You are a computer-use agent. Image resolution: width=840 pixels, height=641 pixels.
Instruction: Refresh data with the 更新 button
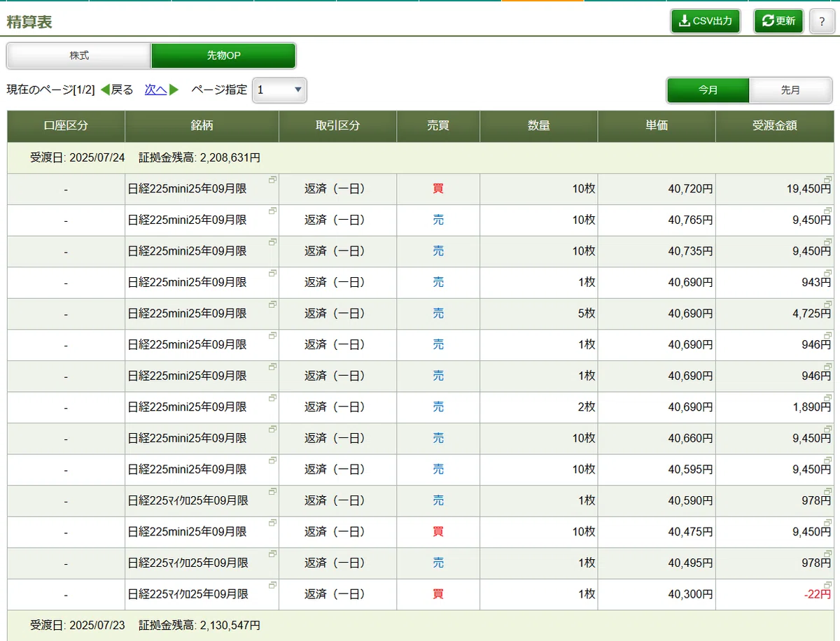pyautogui.click(x=778, y=21)
